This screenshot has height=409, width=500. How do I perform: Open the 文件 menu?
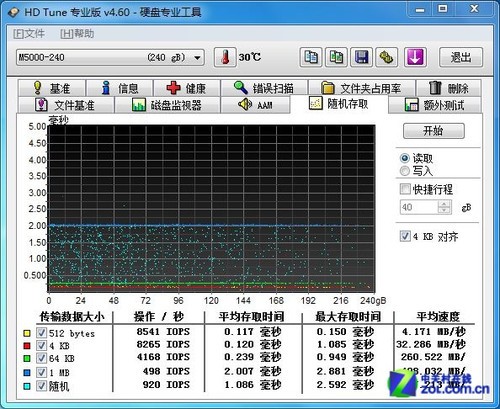(29, 34)
